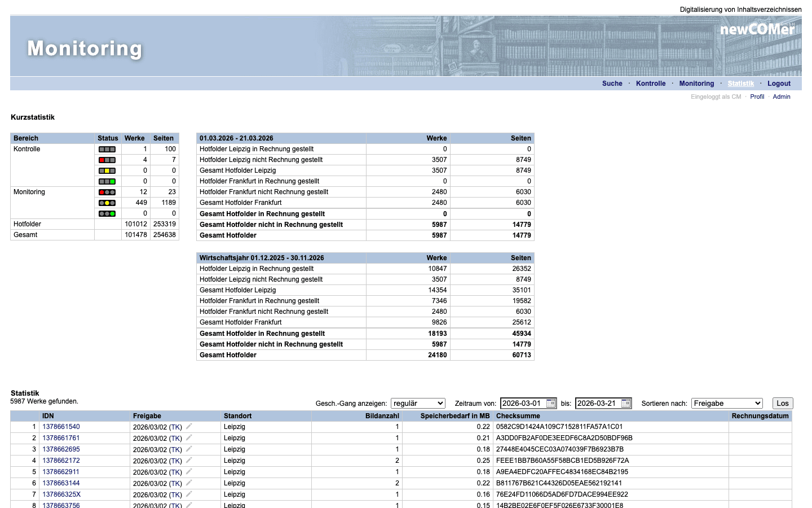This screenshot has width=812, height=508.
Task: Click the all-grey Kontrolle status icon
Action: point(107,150)
